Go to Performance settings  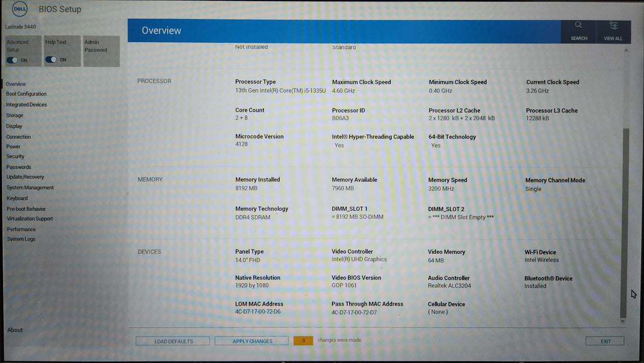21,229
